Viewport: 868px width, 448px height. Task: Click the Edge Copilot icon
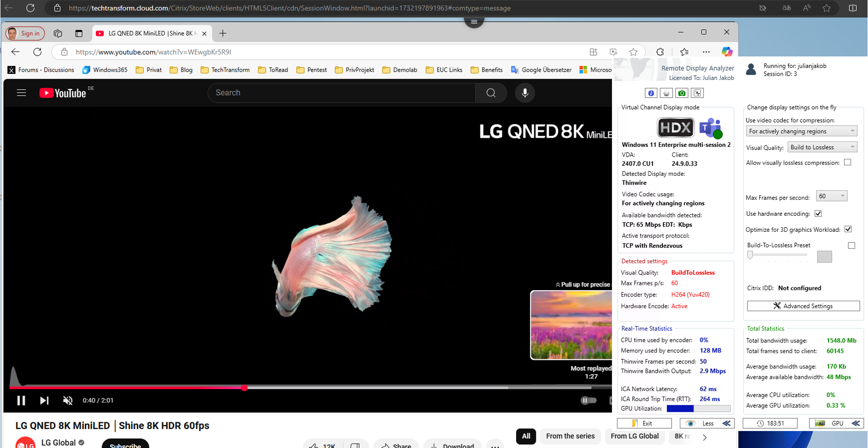727,52
